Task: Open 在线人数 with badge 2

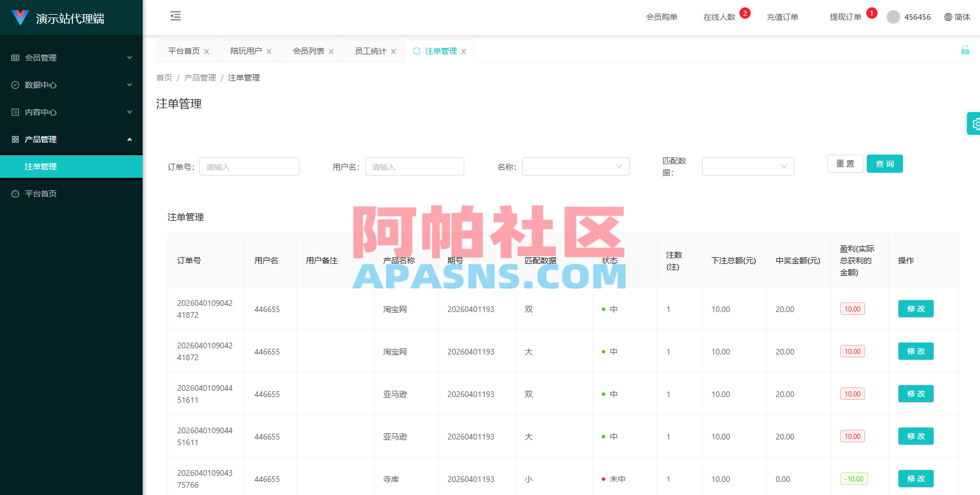Action: (x=720, y=17)
